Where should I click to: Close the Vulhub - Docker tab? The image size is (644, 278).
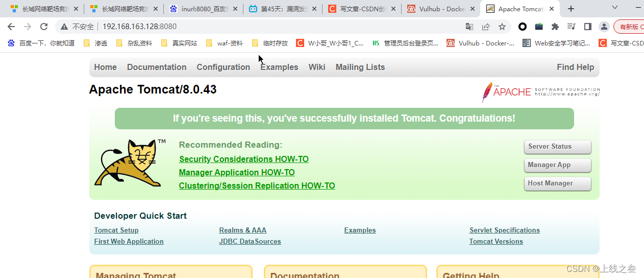[473, 9]
